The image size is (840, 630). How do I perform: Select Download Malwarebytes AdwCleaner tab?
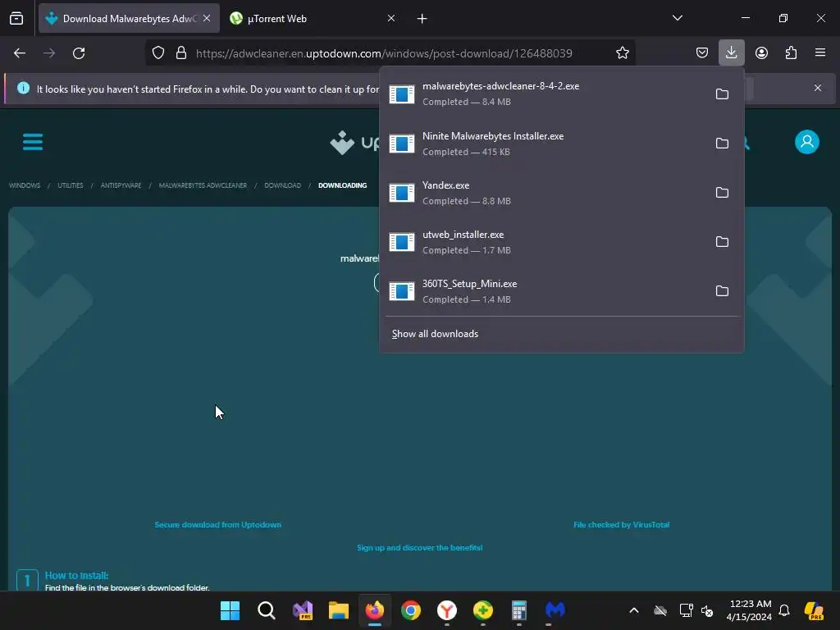click(129, 19)
